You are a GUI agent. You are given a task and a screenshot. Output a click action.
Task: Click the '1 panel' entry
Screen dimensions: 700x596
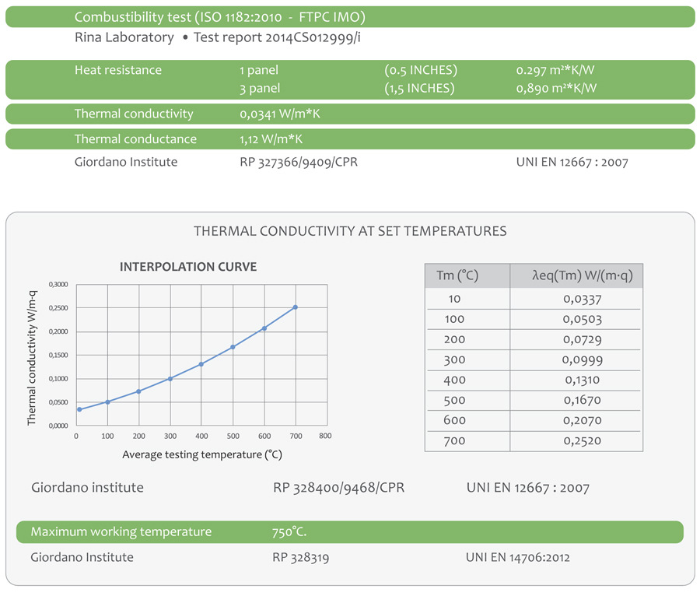[258, 70]
